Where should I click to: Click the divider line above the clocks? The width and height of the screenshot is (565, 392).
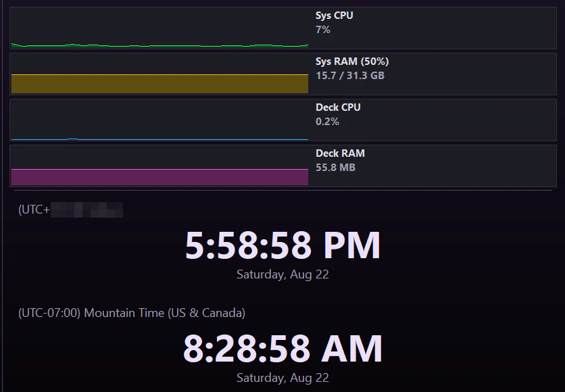[x=283, y=190]
